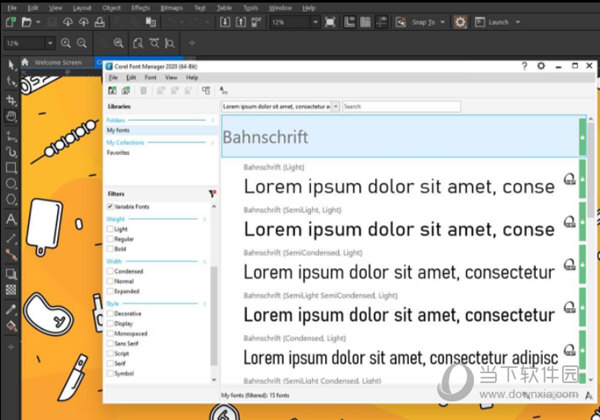Select the Shape tool in the toolbox
The image size is (600, 420).
click(11, 81)
